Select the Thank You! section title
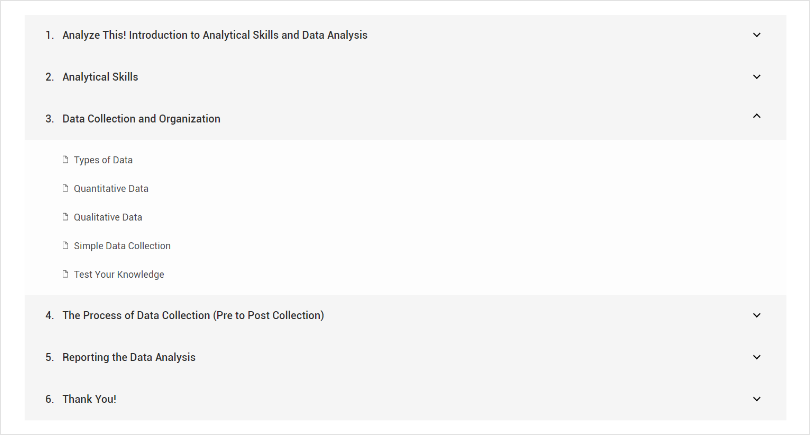The image size is (810, 435). click(89, 399)
